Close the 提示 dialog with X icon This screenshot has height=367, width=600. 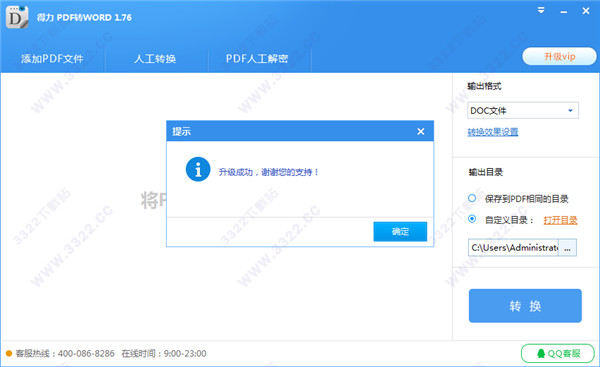tap(421, 131)
